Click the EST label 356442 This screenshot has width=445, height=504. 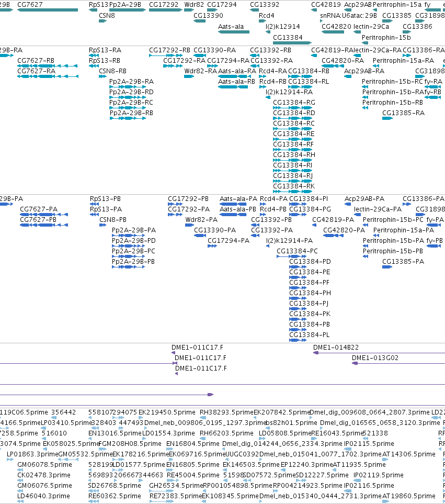pyautogui.click(x=64, y=412)
